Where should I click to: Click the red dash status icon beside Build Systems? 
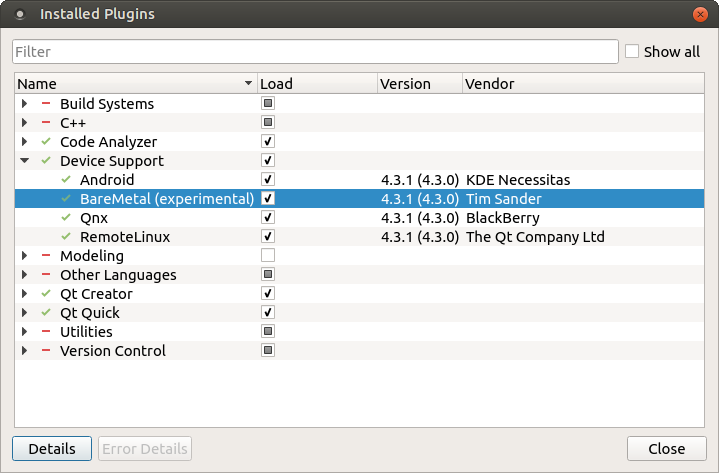[x=46, y=104]
